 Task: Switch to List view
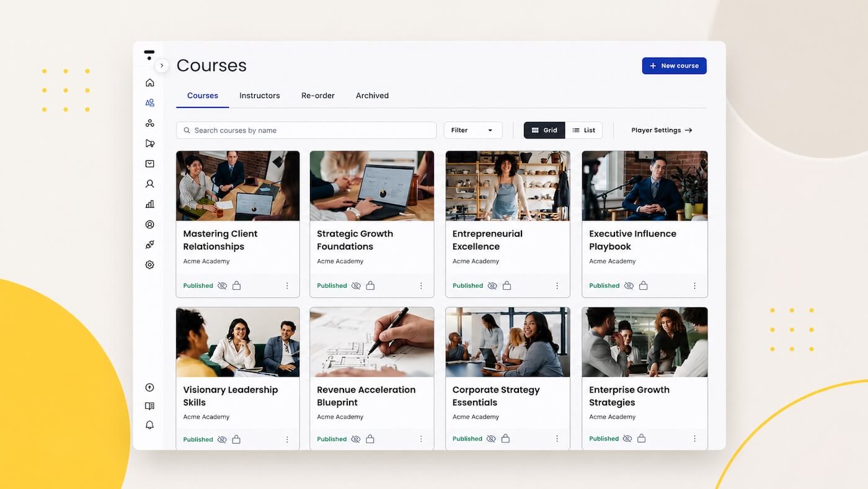pyautogui.click(x=583, y=130)
